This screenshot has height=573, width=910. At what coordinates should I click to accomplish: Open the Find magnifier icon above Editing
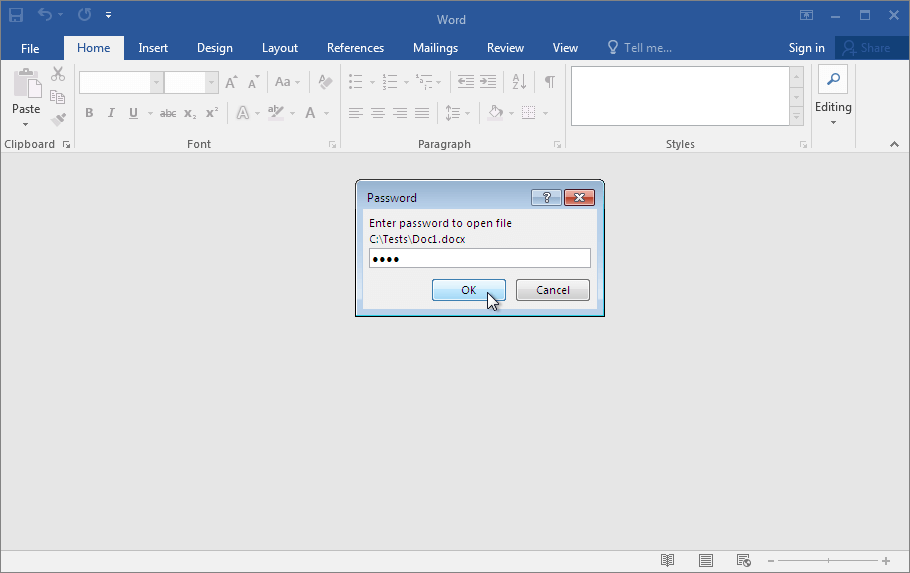click(x=832, y=80)
